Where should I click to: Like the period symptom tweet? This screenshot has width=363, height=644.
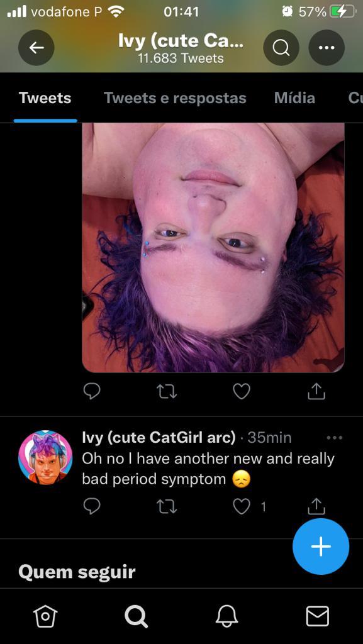(242, 506)
